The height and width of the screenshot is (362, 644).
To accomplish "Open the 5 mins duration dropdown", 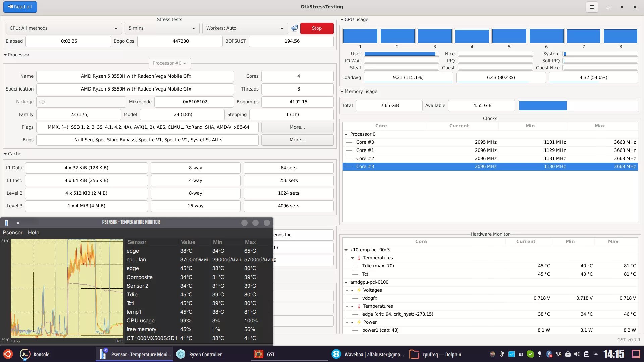I will (162, 28).
